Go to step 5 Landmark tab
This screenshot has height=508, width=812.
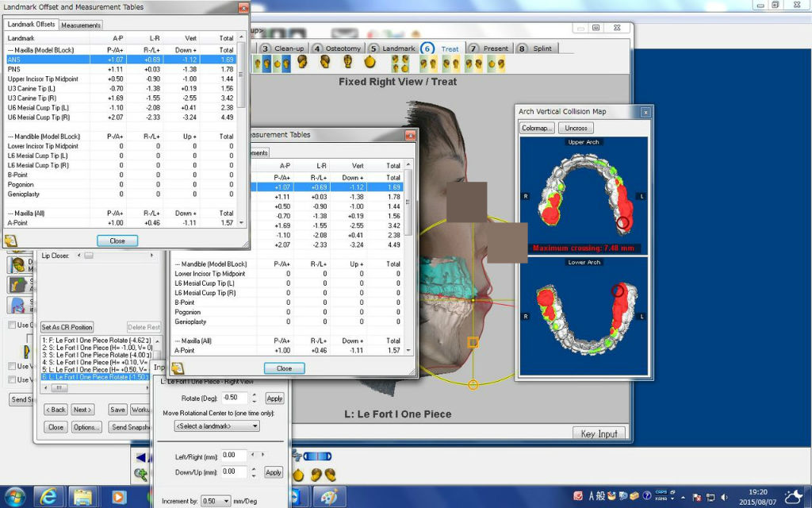pyautogui.click(x=393, y=48)
